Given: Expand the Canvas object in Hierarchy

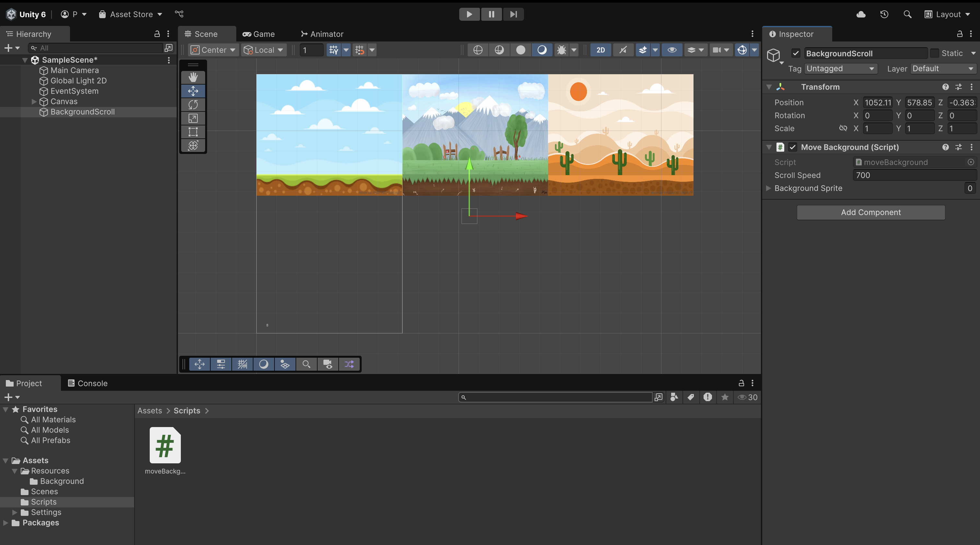Looking at the screenshot, I should 34,101.
